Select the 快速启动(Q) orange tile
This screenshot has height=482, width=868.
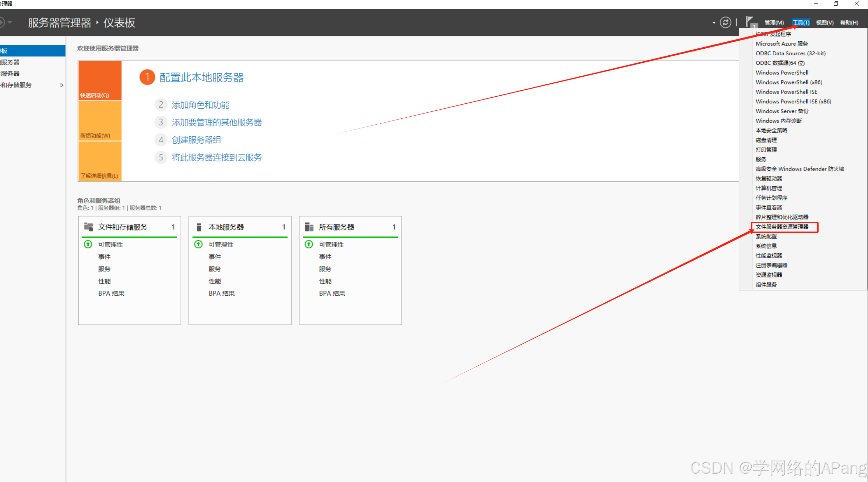click(100, 81)
